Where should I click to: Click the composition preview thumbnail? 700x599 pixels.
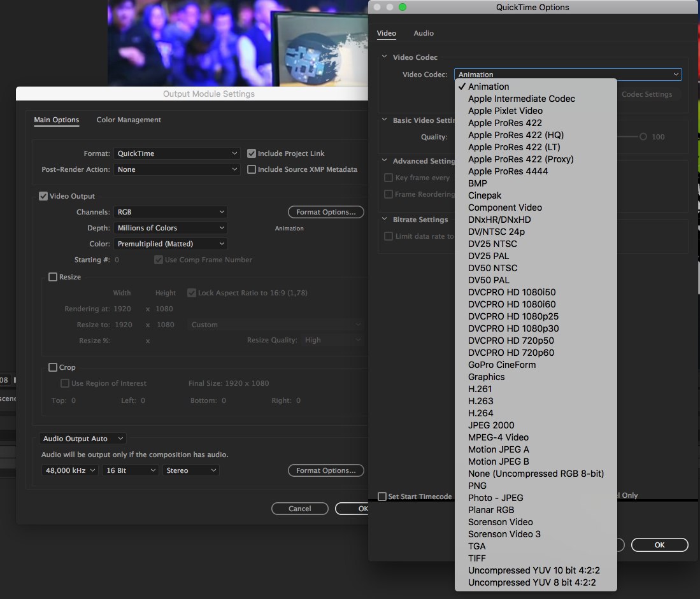click(x=238, y=43)
